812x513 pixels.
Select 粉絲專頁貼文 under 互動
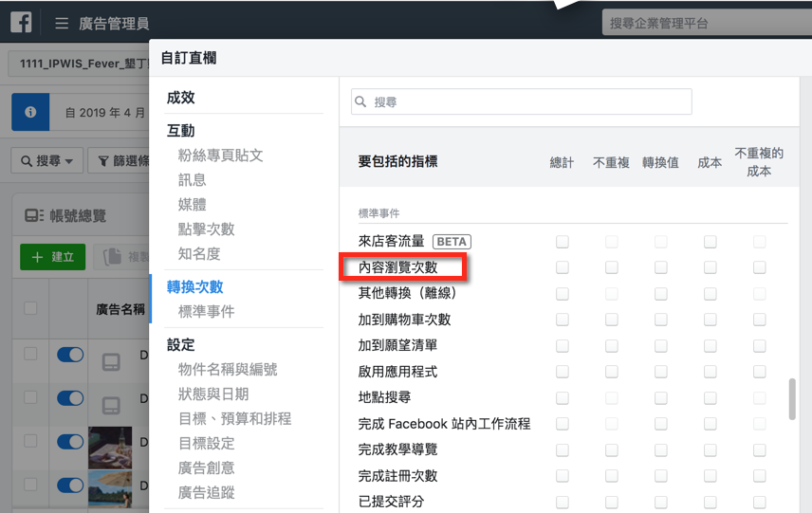(220, 155)
